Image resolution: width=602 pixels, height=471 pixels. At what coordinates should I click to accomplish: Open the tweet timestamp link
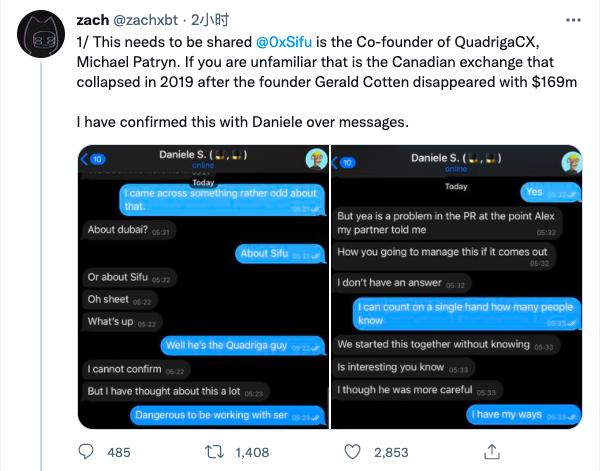click(218, 20)
